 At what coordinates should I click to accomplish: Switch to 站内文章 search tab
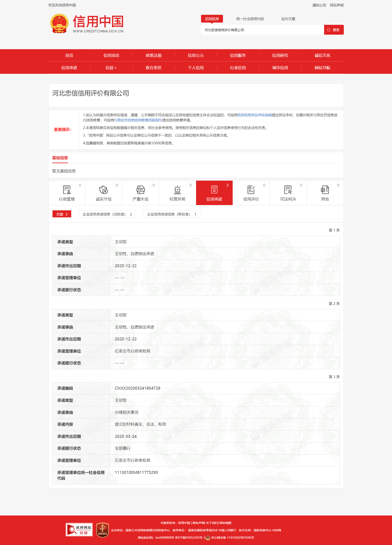(x=288, y=19)
